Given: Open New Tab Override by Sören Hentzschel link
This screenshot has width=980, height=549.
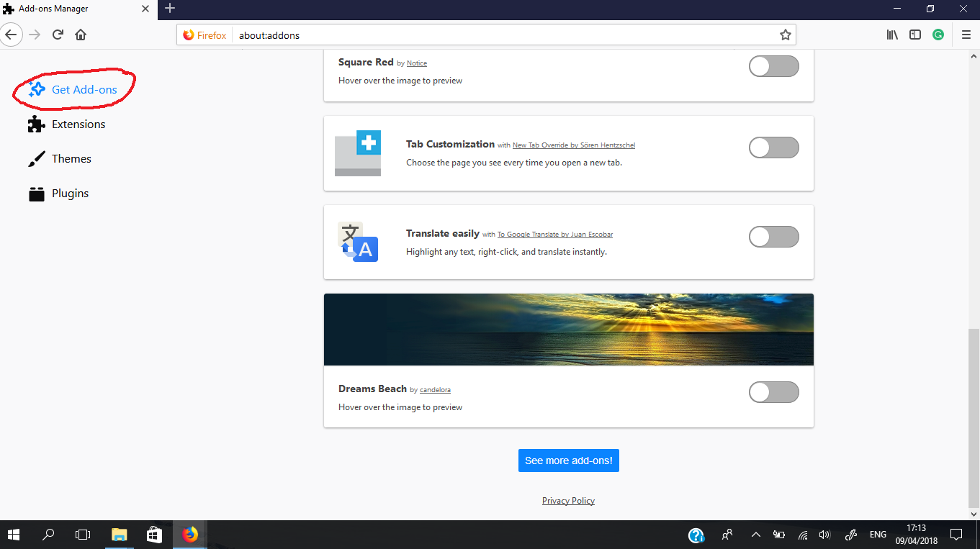Looking at the screenshot, I should point(574,145).
